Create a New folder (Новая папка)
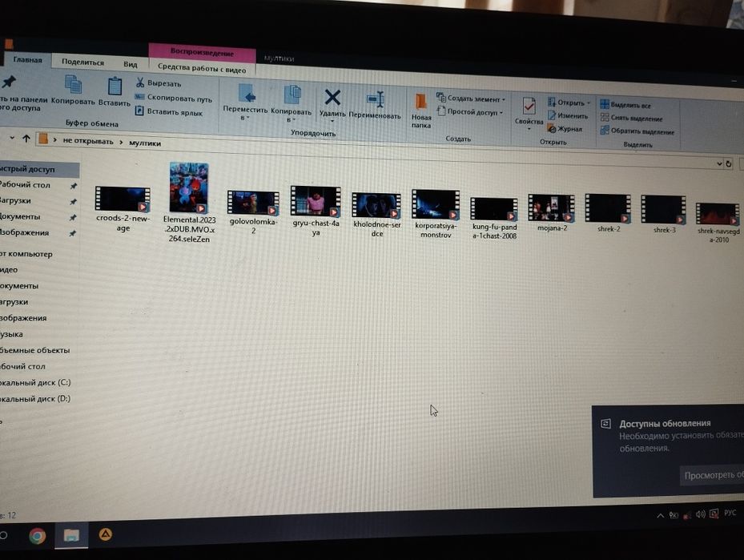 point(421,111)
